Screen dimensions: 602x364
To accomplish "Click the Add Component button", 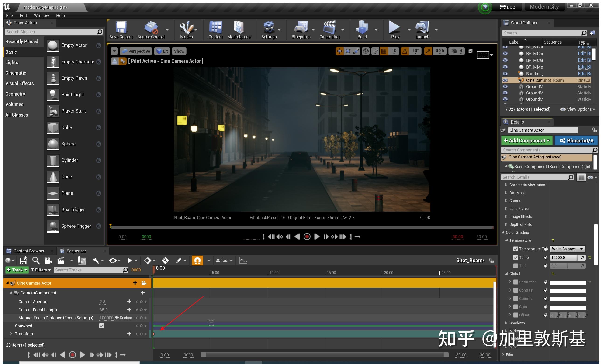I will 526,140.
